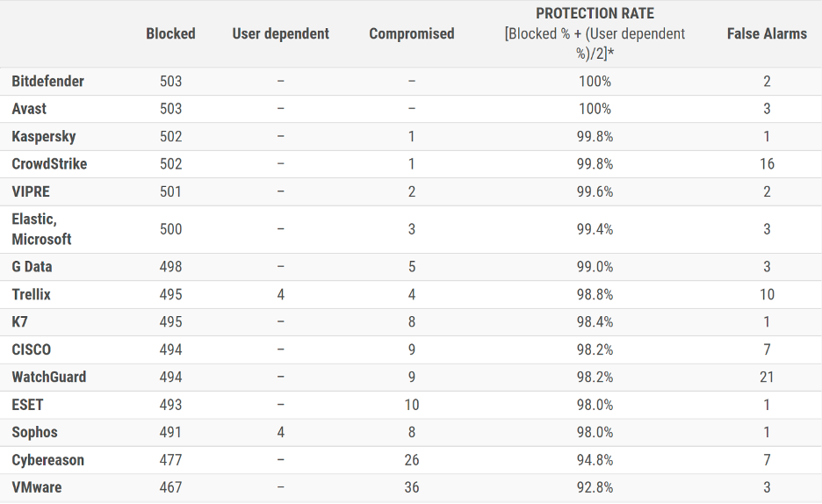Image resolution: width=822 pixels, height=504 pixels.
Task: Select the VIPRE row label
Action: [31, 191]
